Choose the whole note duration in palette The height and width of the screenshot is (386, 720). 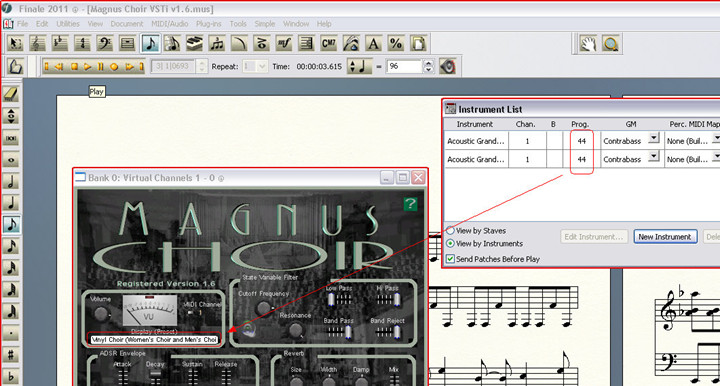coord(11,160)
